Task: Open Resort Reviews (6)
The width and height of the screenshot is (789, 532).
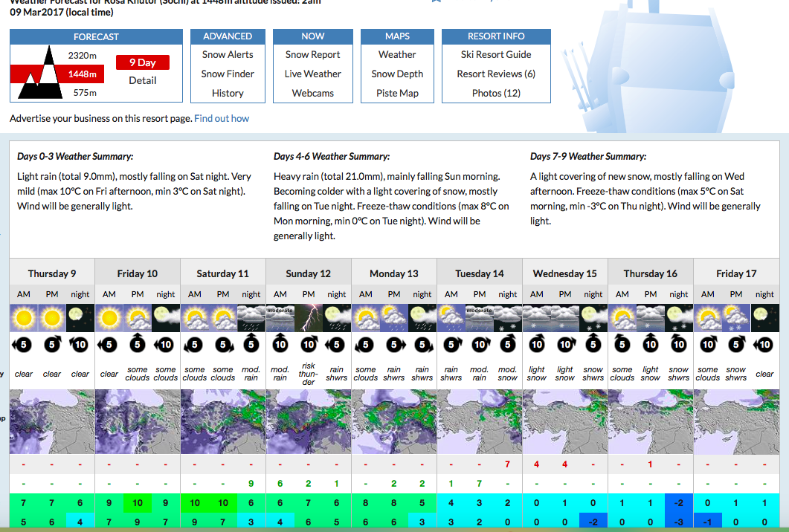Action: (x=496, y=74)
